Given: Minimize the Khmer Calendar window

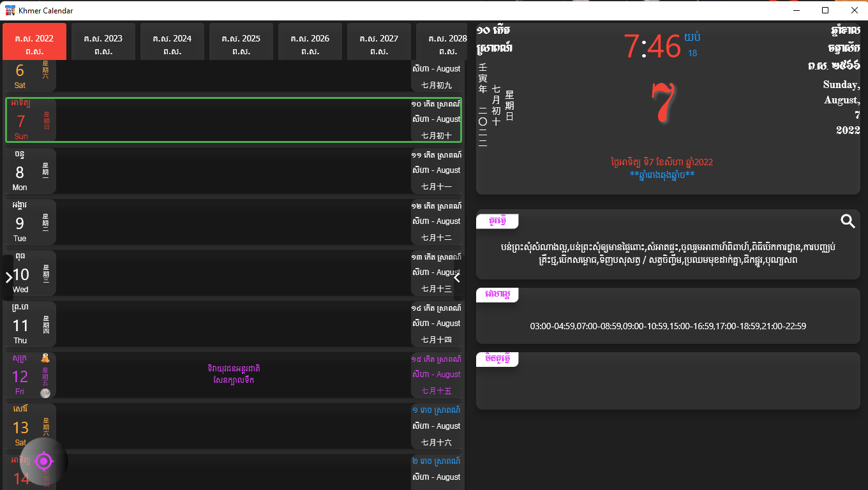Looking at the screenshot, I should [x=797, y=10].
